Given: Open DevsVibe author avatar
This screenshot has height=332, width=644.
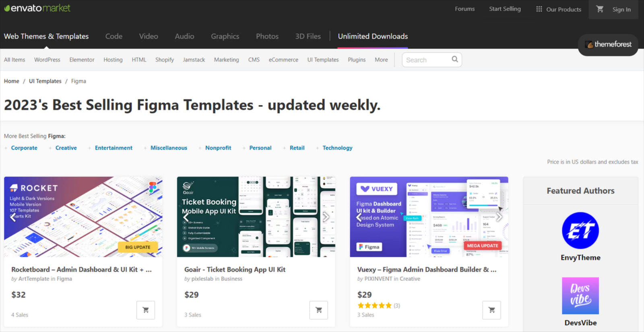Looking at the screenshot, I should point(580,296).
